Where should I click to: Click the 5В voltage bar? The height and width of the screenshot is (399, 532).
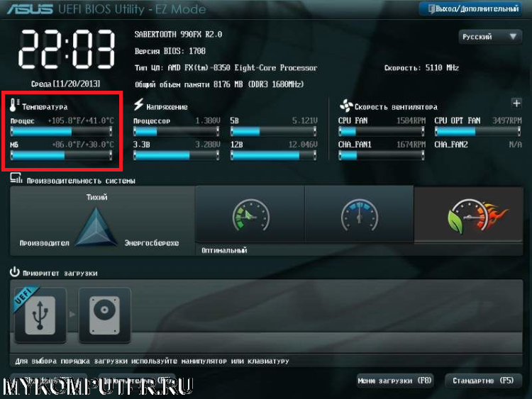click(x=274, y=131)
